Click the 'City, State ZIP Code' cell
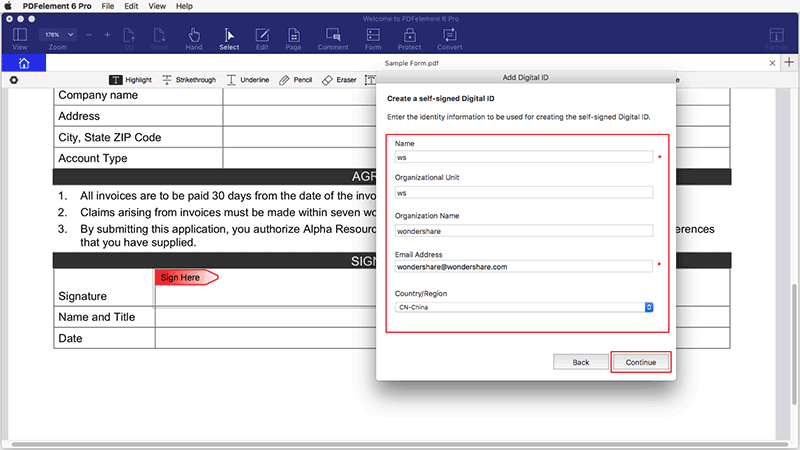 click(x=138, y=137)
